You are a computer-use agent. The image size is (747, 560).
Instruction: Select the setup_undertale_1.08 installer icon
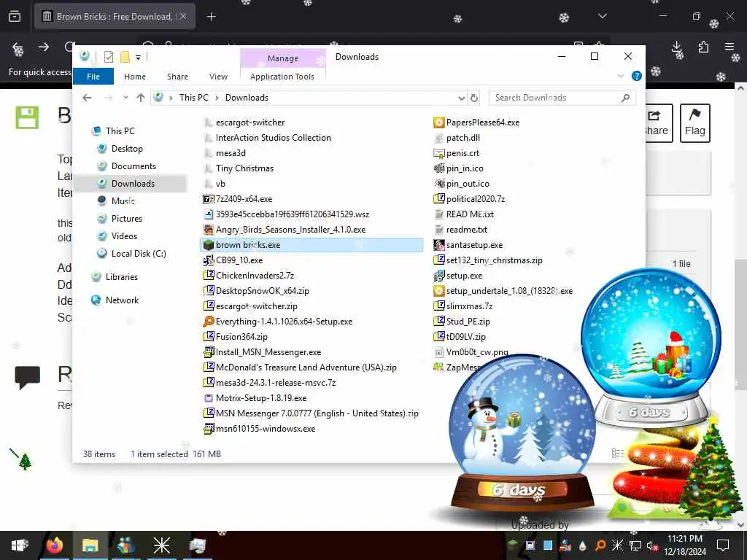(438, 290)
